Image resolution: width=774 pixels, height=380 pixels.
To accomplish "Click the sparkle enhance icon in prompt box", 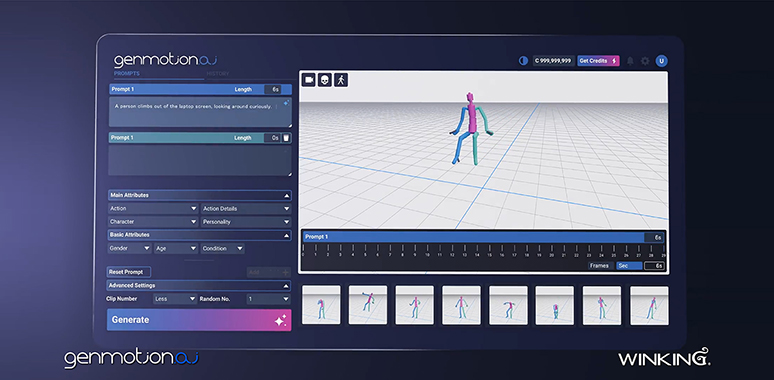I will point(286,103).
